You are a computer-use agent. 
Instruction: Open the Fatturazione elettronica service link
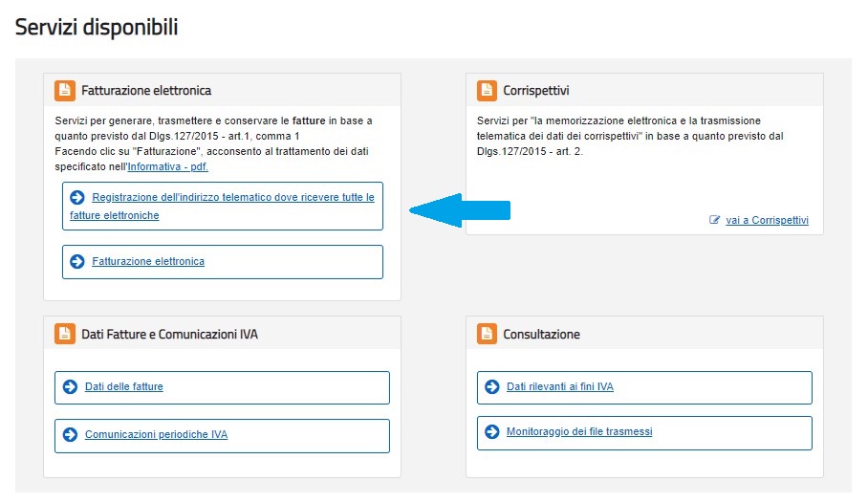coord(148,261)
